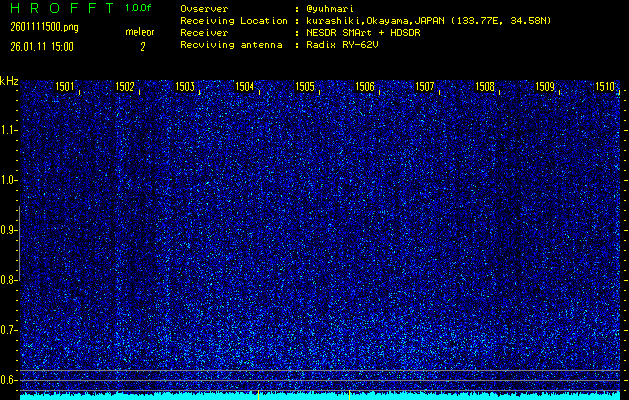Click the Receiving antenna label
The image size is (629, 400).
point(231,45)
